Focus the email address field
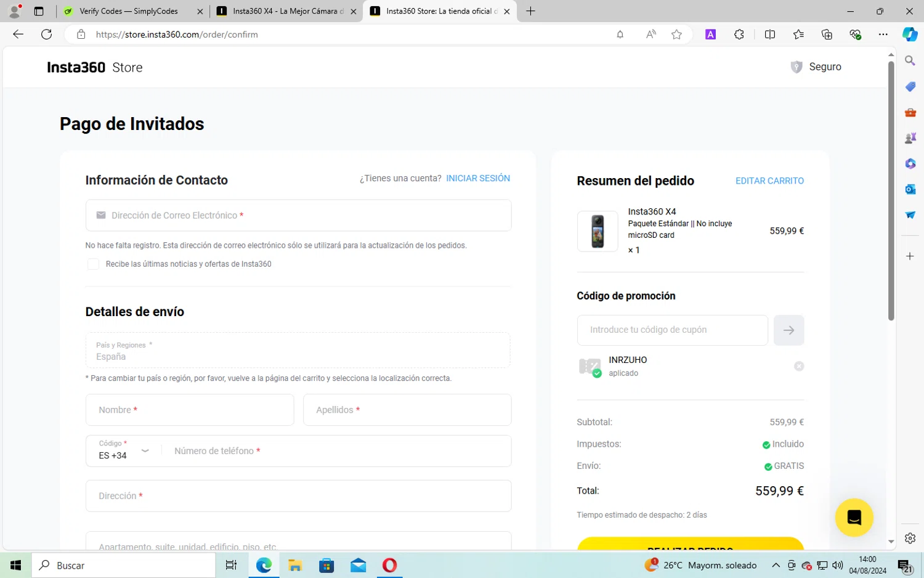Viewport: 924px width, 578px height. [x=299, y=215]
